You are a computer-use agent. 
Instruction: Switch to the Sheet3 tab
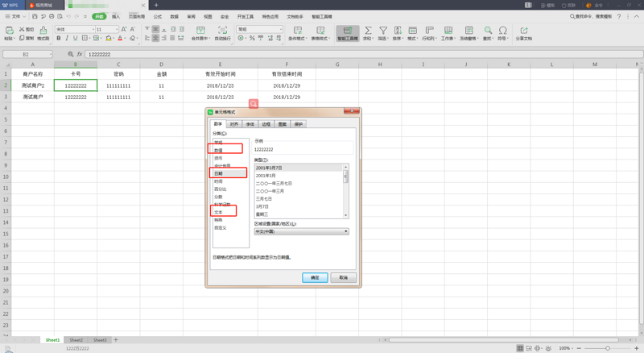click(x=100, y=340)
